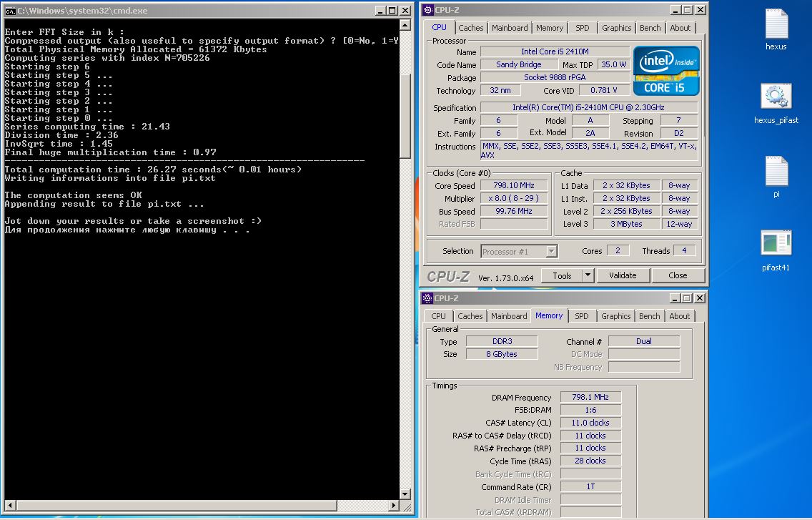
Task: Click the Max TDP value 35.0 W
Action: (x=613, y=64)
